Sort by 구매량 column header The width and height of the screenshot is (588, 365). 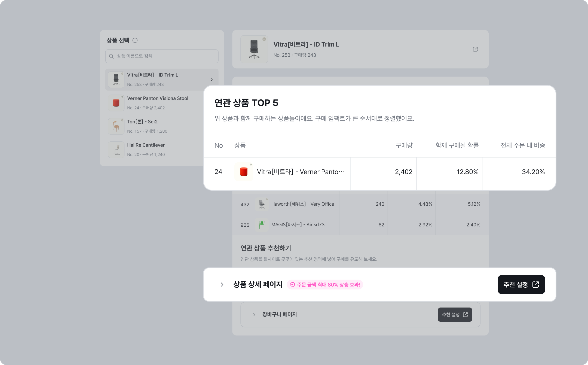click(x=404, y=145)
